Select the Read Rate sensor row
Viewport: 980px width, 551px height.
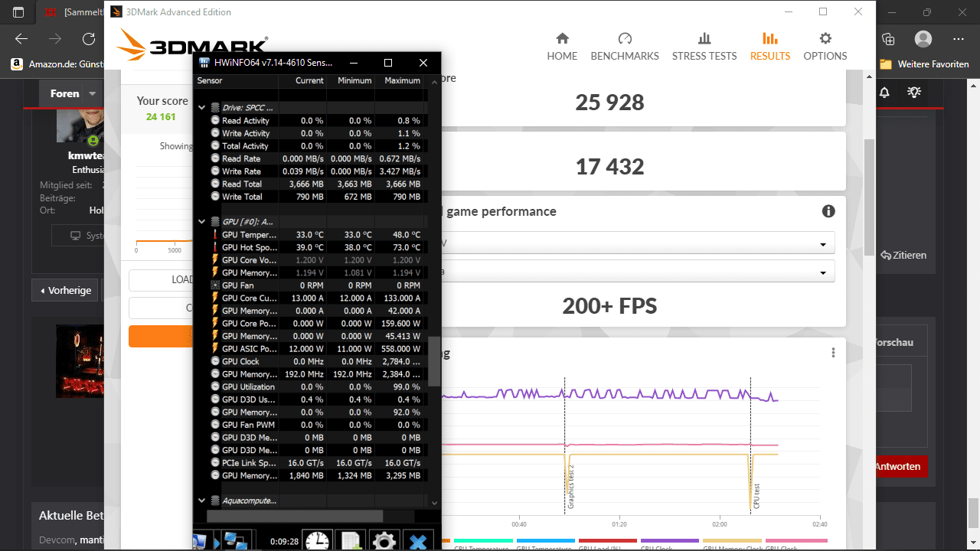coord(309,158)
